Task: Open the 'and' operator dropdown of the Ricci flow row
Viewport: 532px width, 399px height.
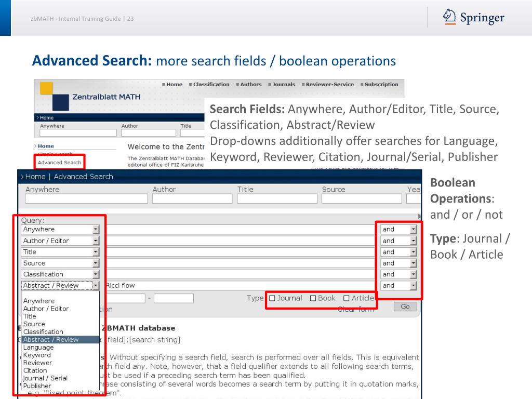Action: (x=398, y=285)
